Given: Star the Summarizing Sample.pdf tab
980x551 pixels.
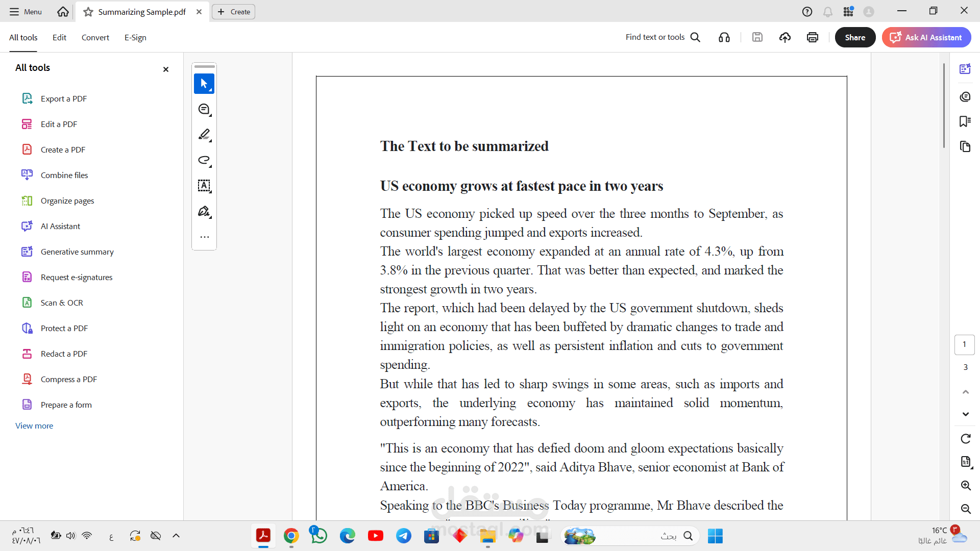Looking at the screenshot, I should [88, 12].
